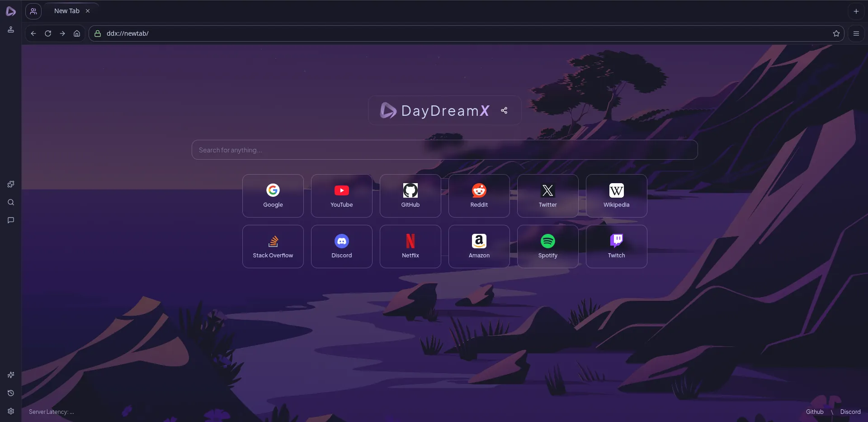
Task: Open the Netflix shortcut
Action: [410, 247]
